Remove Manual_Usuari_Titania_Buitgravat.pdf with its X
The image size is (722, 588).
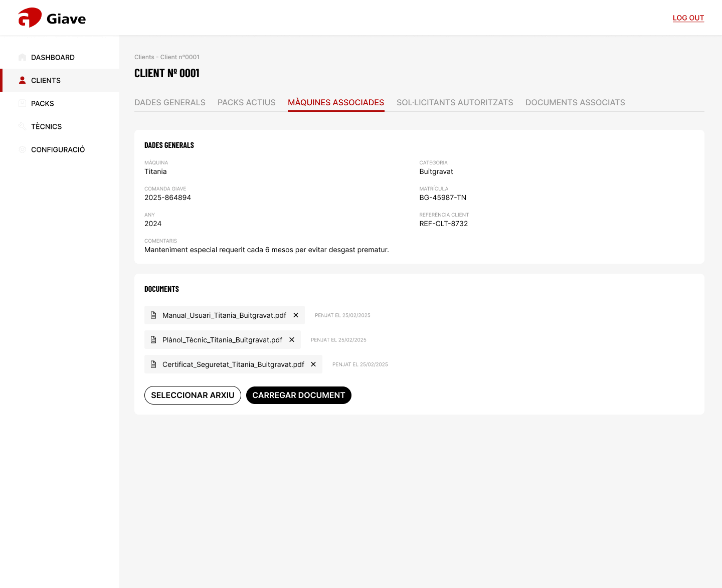296,315
